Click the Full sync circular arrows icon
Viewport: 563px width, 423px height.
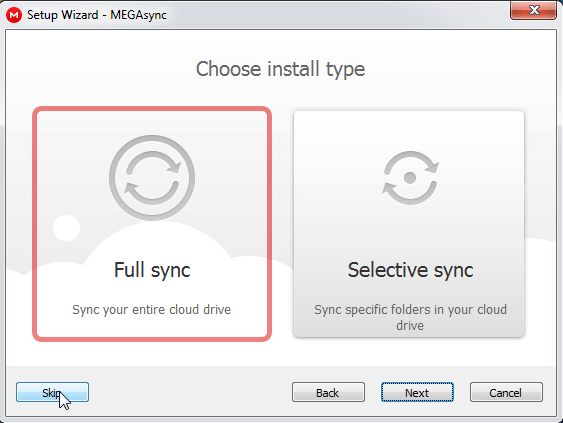point(152,178)
